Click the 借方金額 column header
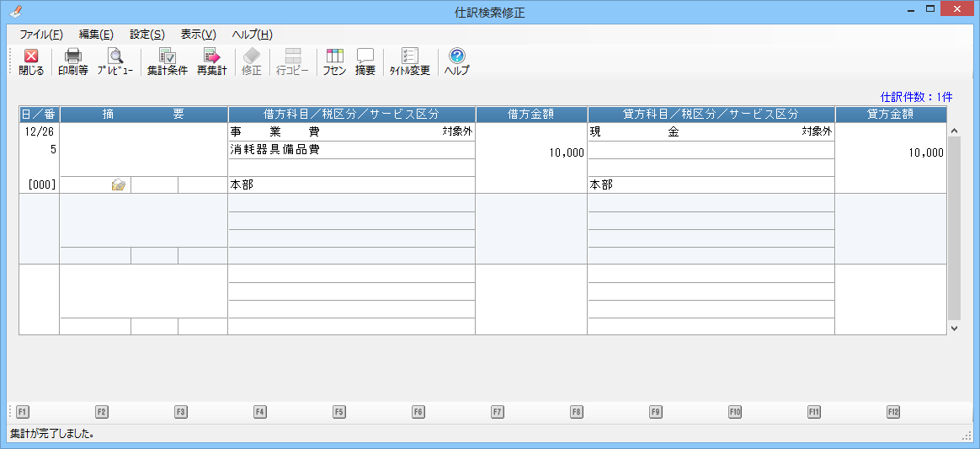The image size is (980, 449). 531,115
